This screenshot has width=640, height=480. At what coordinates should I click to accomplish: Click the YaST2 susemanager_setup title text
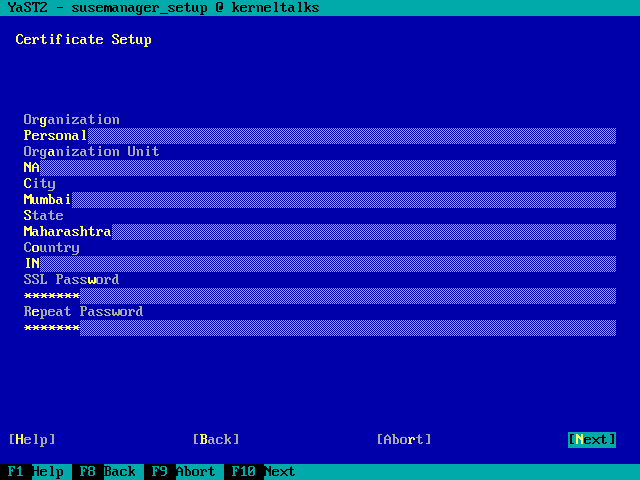click(x=163, y=8)
